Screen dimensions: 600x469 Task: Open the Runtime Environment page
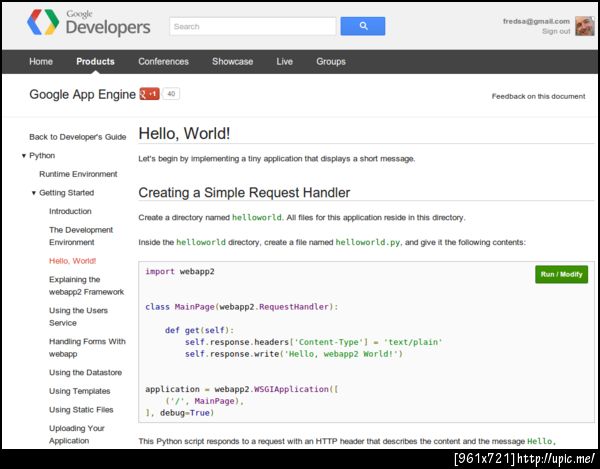[78, 174]
